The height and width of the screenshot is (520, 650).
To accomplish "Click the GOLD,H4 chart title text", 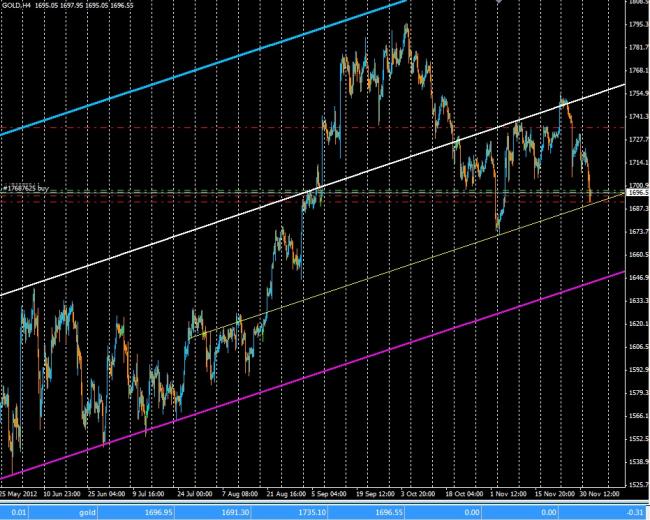I will (17, 6).
